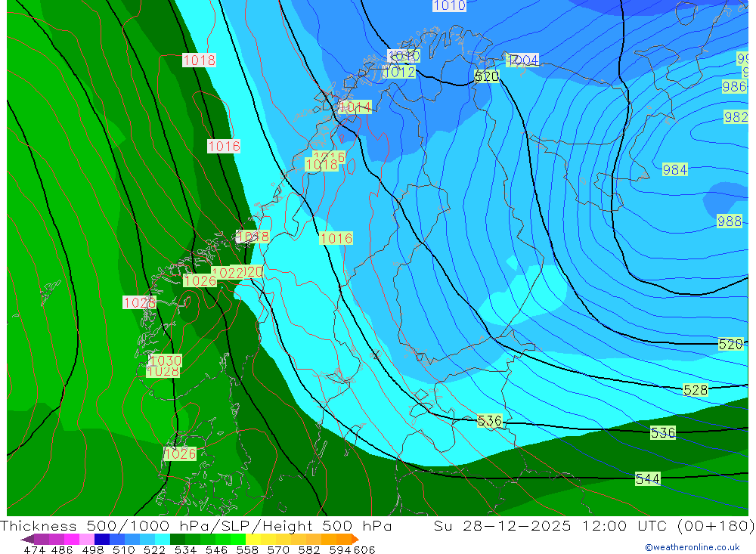Select the 1030 high pressure label
The image size is (756, 554).
tap(166, 361)
